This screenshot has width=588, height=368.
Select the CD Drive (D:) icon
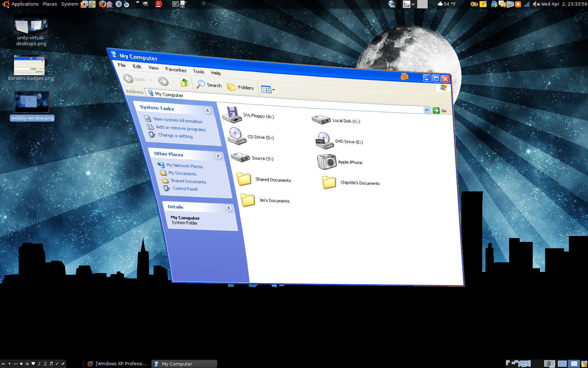(x=236, y=136)
